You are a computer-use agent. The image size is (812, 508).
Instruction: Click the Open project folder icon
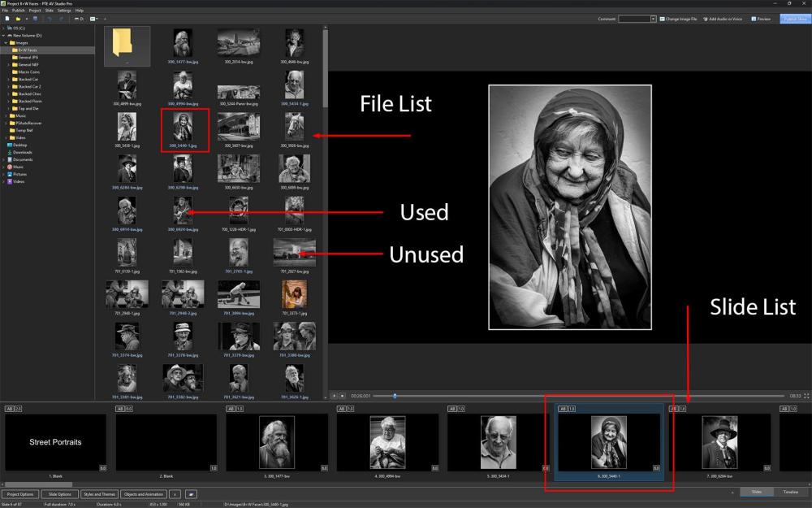pos(17,18)
